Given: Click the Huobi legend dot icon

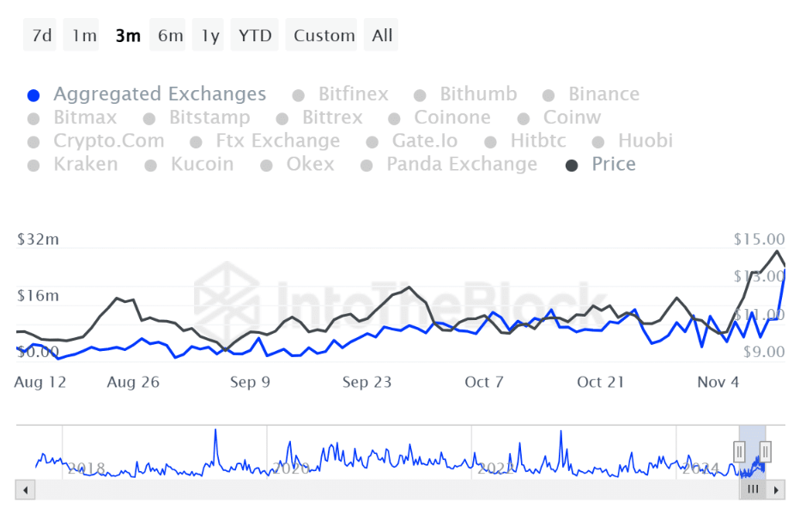Looking at the screenshot, I should (599, 142).
